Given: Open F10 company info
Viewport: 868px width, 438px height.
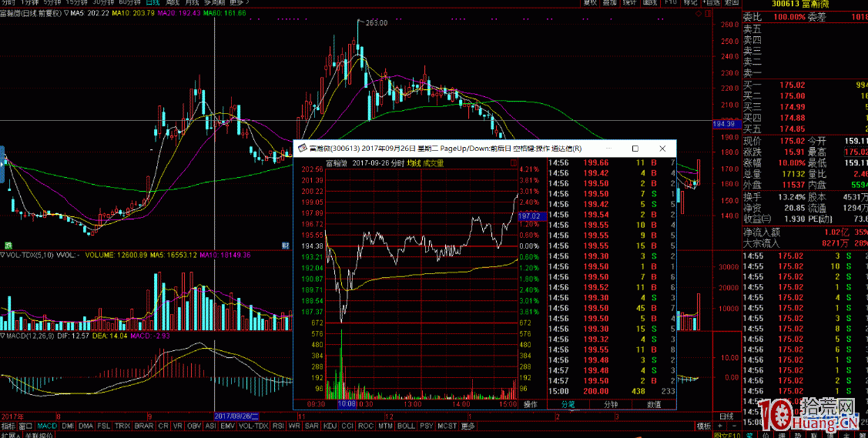Looking at the screenshot, I should tap(670, 2).
